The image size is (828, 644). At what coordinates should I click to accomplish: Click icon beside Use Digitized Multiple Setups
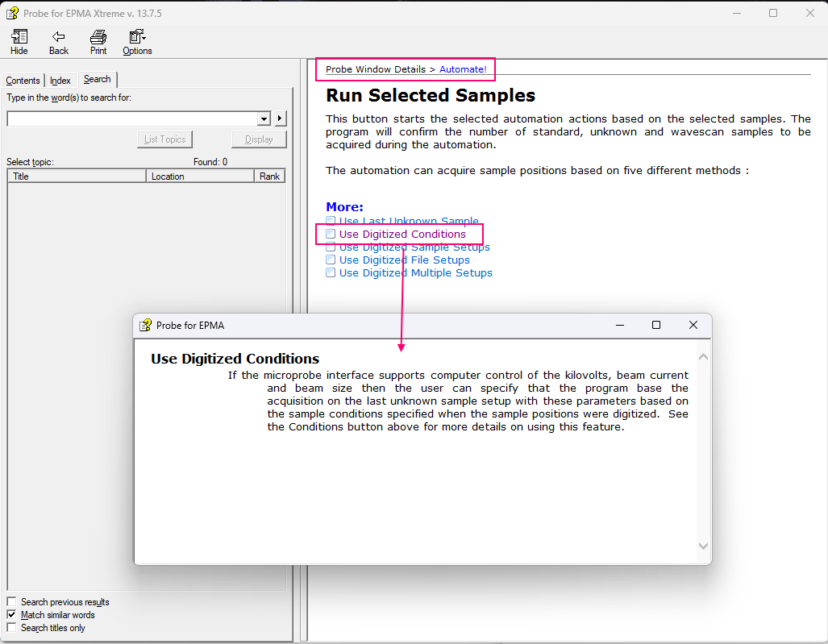pos(331,272)
